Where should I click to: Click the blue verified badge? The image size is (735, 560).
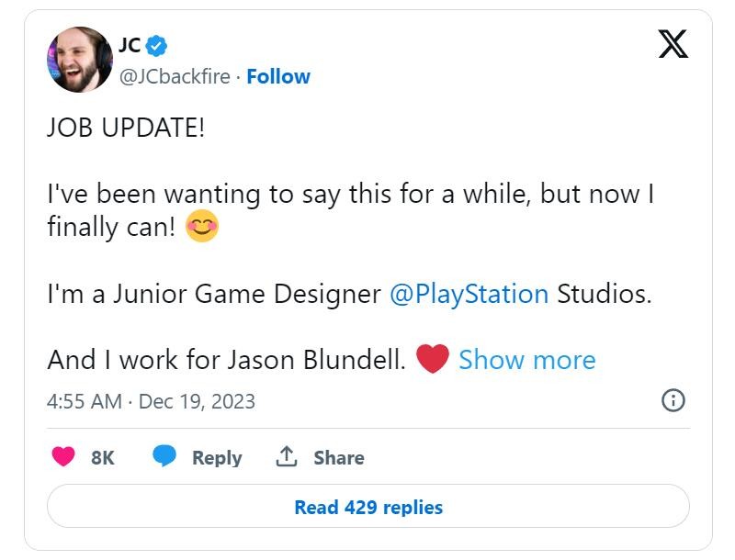coord(156,46)
